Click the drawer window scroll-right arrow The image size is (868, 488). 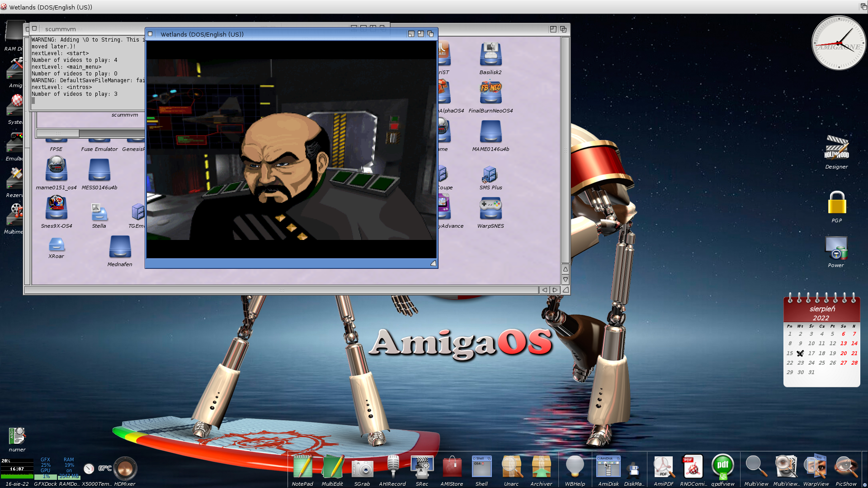coord(555,290)
